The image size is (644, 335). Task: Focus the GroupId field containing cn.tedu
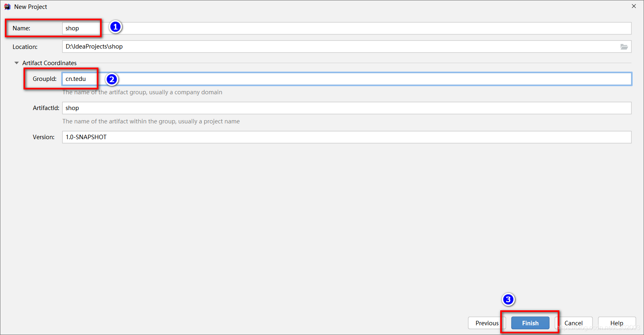[x=347, y=79]
